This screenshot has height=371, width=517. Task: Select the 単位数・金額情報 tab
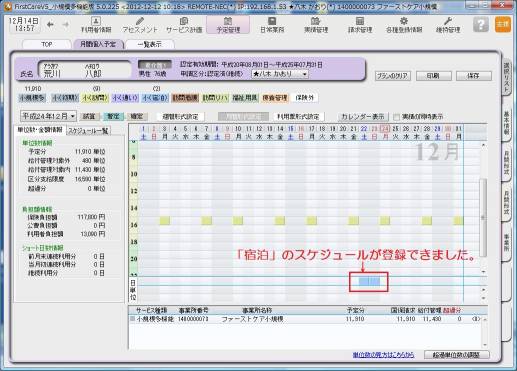[x=40, y=130]
